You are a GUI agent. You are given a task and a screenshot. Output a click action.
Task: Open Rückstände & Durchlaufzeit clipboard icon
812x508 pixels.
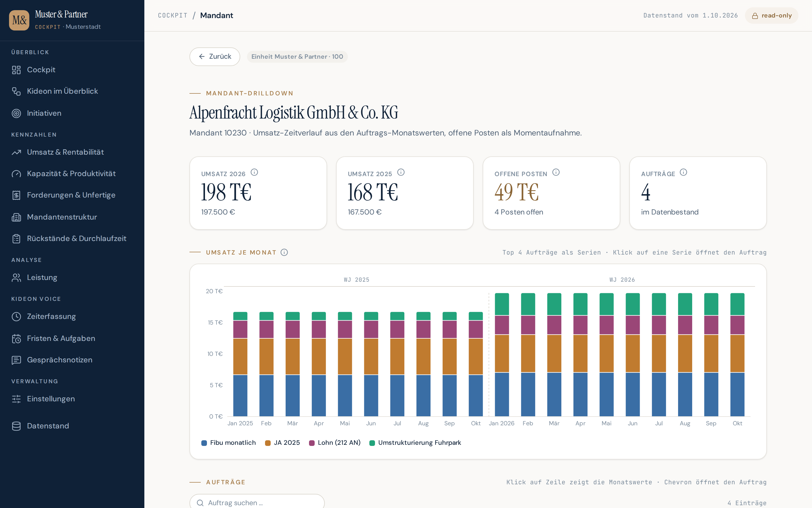(x=16, y=238)
